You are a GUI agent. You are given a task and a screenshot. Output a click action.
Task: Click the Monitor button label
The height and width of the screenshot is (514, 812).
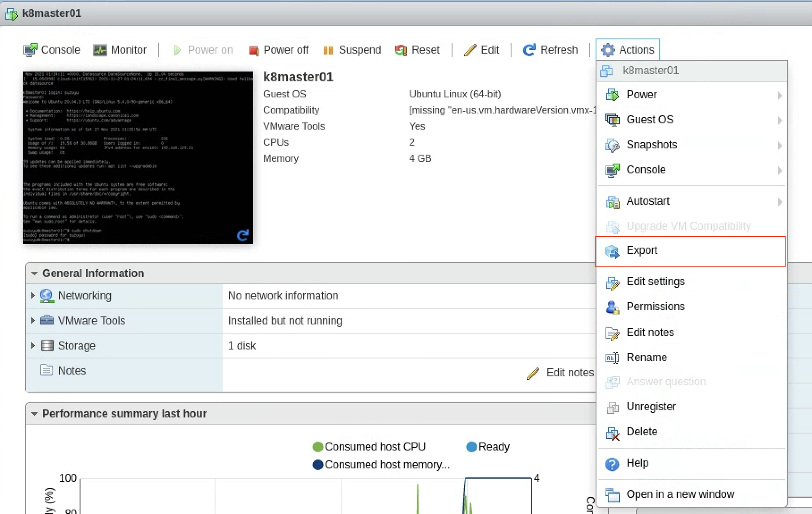click(129, 50)
